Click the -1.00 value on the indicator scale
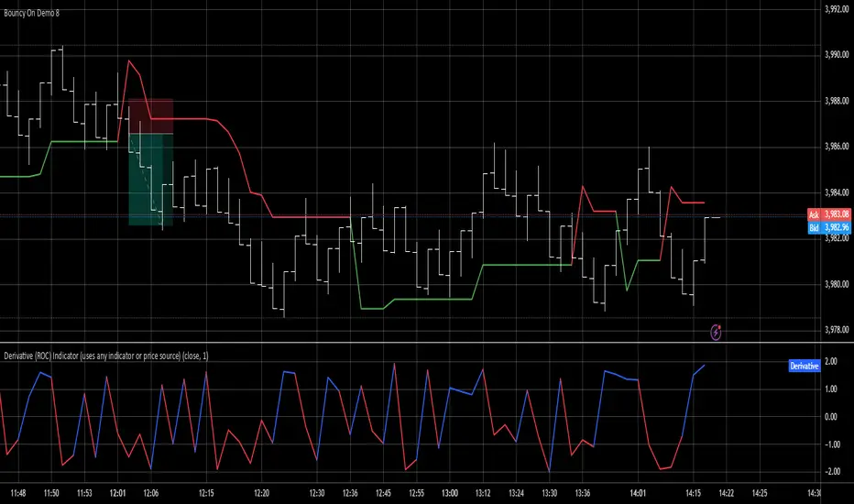 (832, 444)
